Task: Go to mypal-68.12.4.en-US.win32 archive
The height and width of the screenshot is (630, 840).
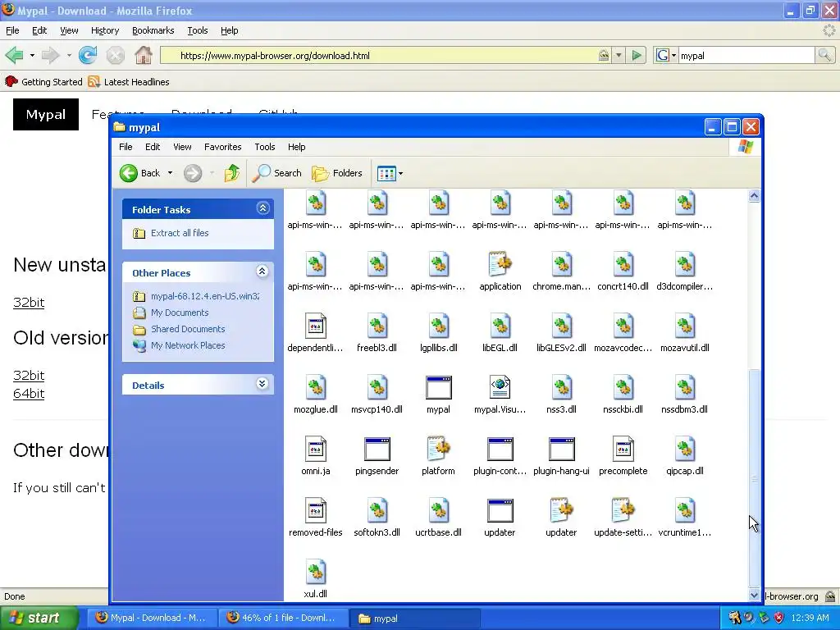Action: tap(196, 296)
